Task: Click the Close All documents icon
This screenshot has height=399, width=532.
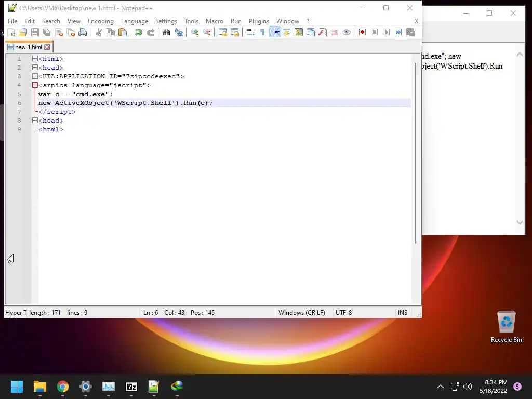Action: point(71,32)
